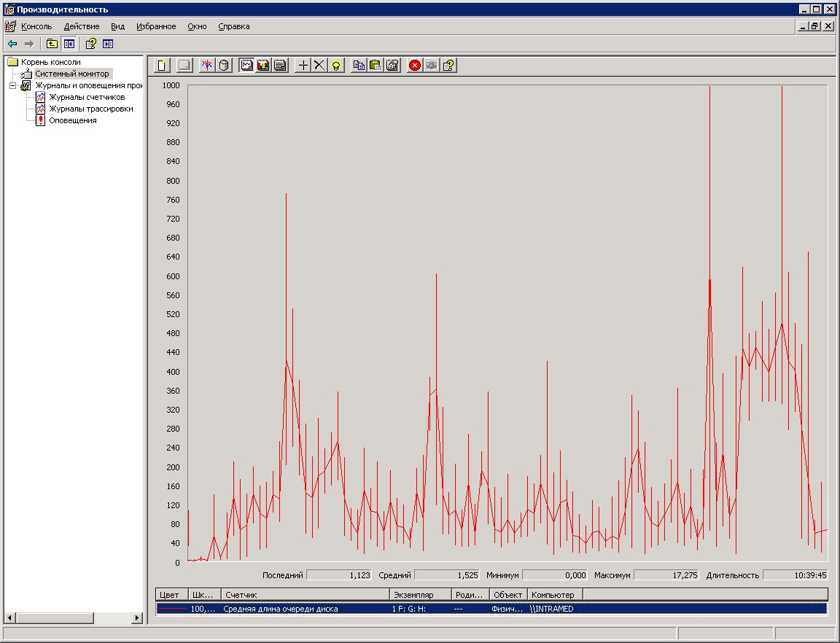The width and height of the screenshot is (840, 643).
Task: Click View Log Data cylinder icon
Action: 224,65
